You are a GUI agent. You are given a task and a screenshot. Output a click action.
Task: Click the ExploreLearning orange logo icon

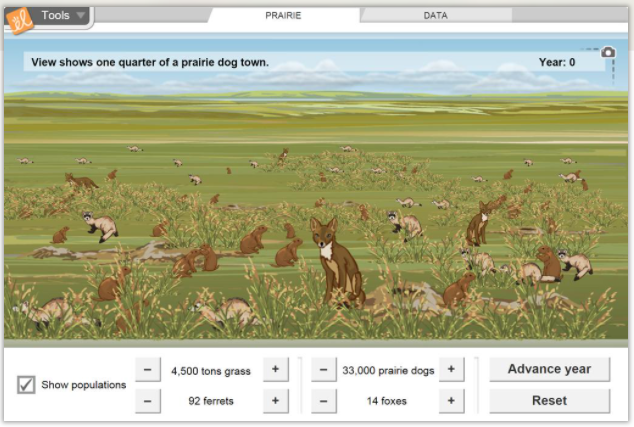[19, 20]
